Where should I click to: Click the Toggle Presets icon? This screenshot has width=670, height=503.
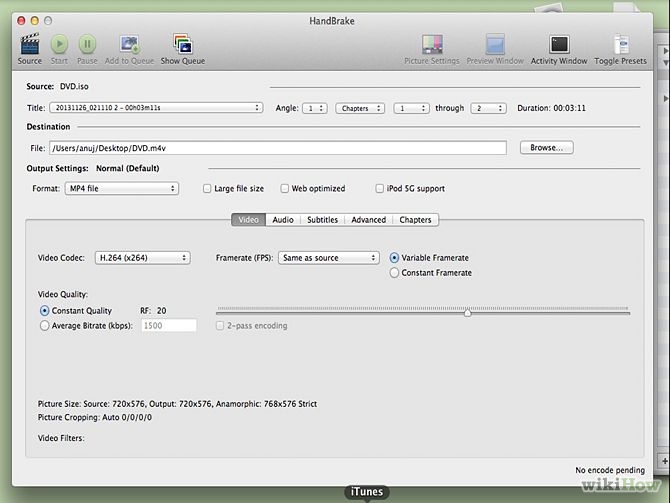click(x=620, y=44)
